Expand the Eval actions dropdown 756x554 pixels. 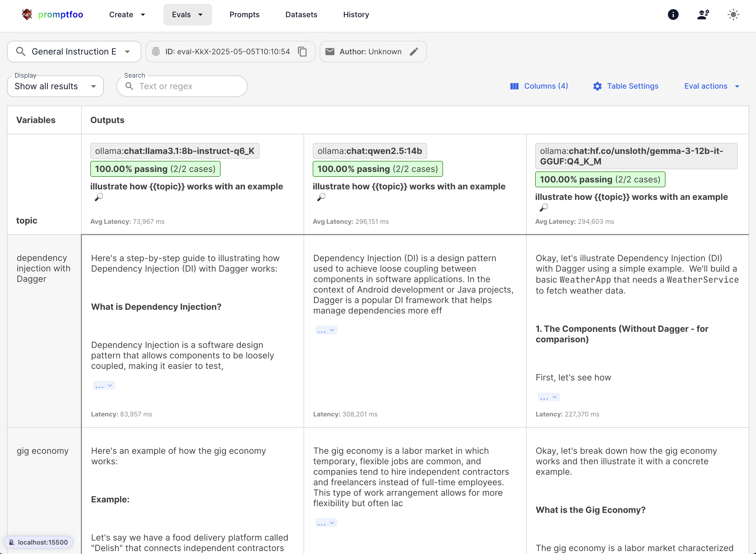click(x=711, y=86)
